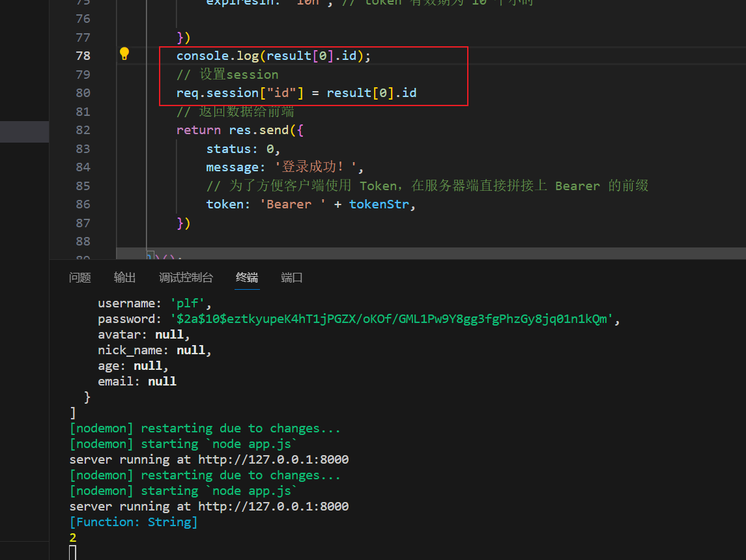Select the 终端 tab
Screen dimensions: 746x560
(247, 277)
